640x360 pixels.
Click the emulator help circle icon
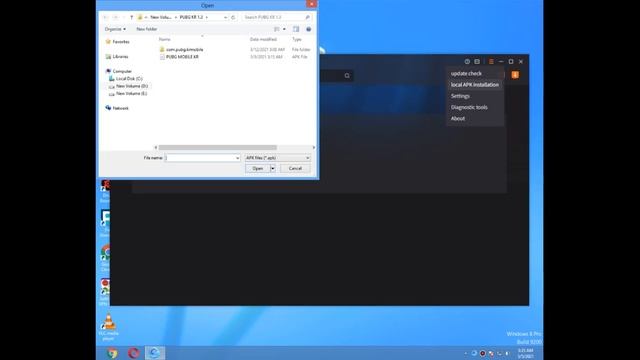(467, 62)
